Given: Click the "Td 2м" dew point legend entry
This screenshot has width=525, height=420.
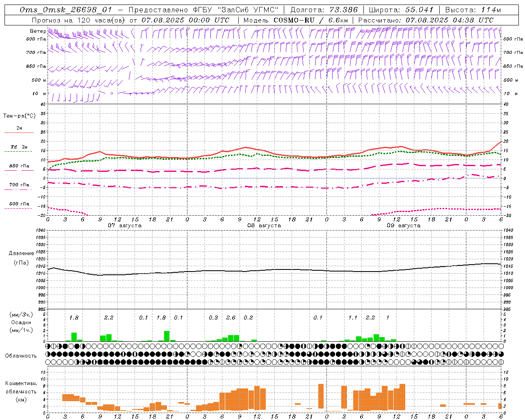Looking at the screenshot, I should click(x=19, y=147).
